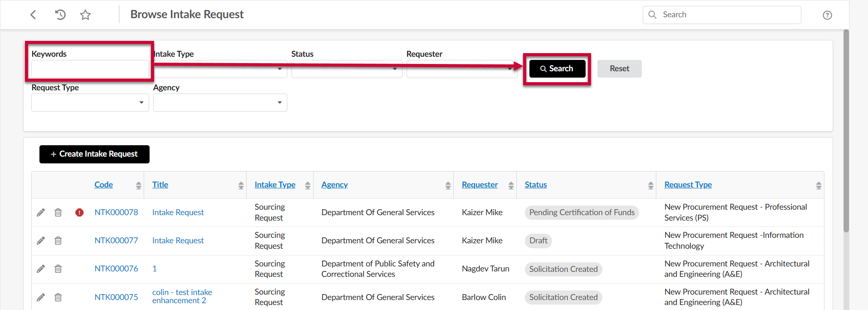Click the 'Draft' status badge
Screen dimensions: 868x310
click(538, 241)
